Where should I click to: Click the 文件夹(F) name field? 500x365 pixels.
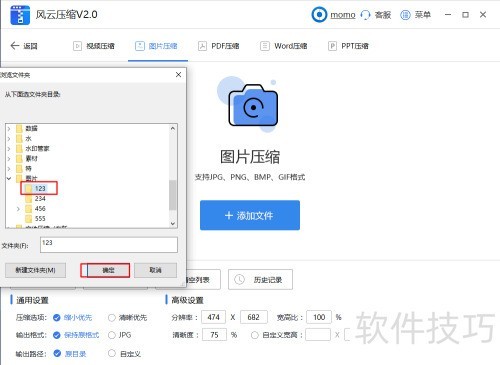(109, 245)
